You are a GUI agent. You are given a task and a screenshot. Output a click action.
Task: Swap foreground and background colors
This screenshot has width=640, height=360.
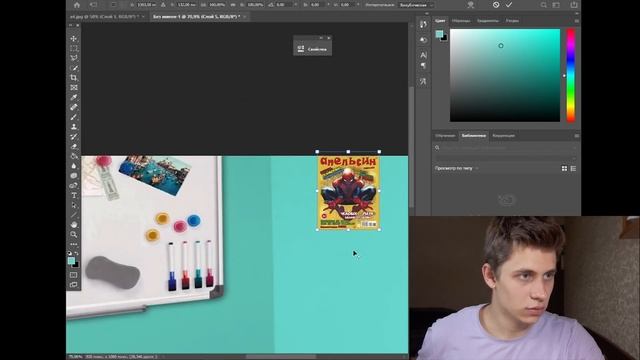pyautogui.click(x=77, y=253)
